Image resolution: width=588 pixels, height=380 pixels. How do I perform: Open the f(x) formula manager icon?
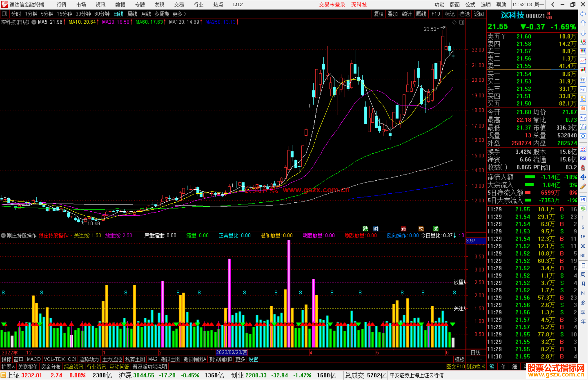pos(583,127)
